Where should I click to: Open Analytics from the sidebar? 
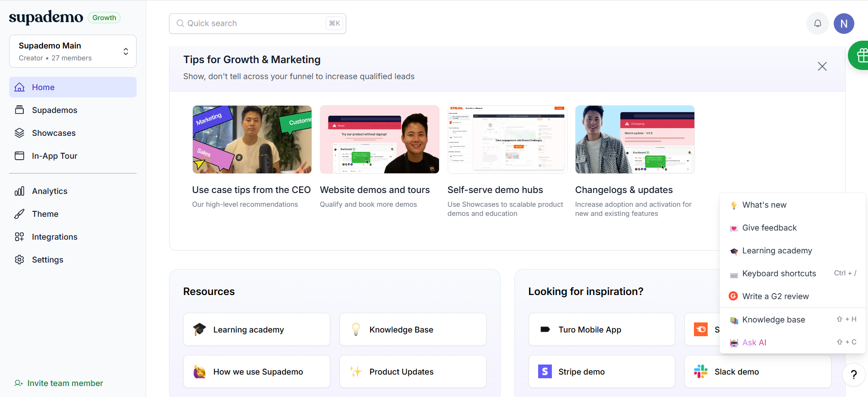(x=49, y=191)
